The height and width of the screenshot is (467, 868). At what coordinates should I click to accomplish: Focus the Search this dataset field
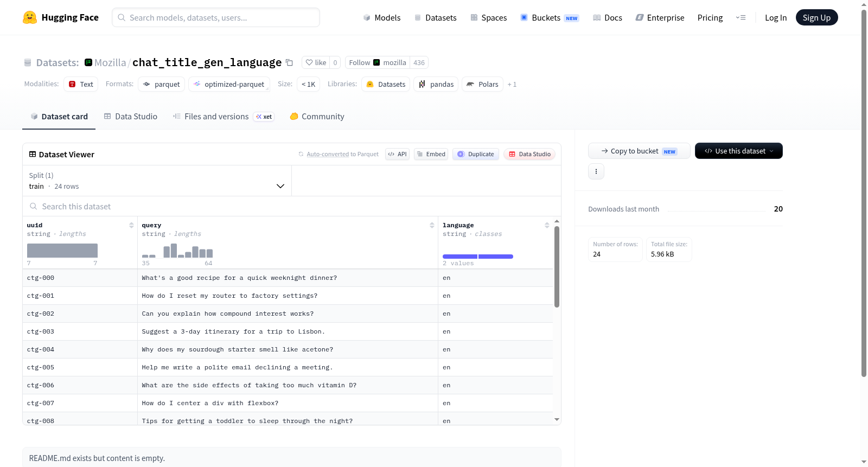point(292,206)
